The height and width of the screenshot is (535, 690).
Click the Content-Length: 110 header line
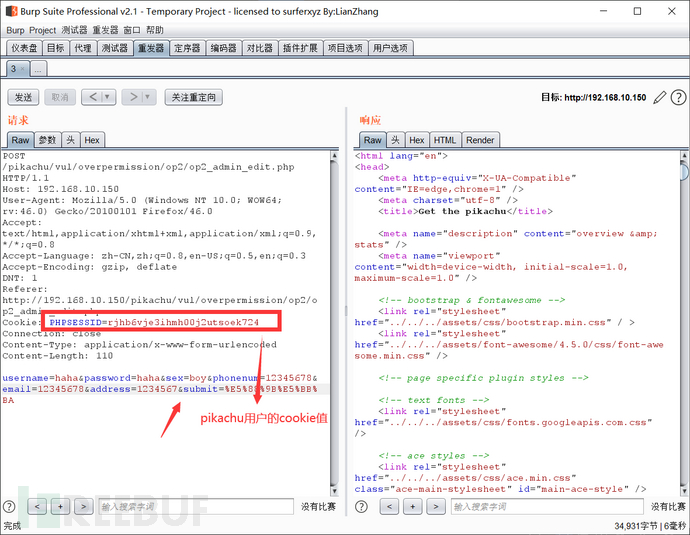click(x=58, y=356)
